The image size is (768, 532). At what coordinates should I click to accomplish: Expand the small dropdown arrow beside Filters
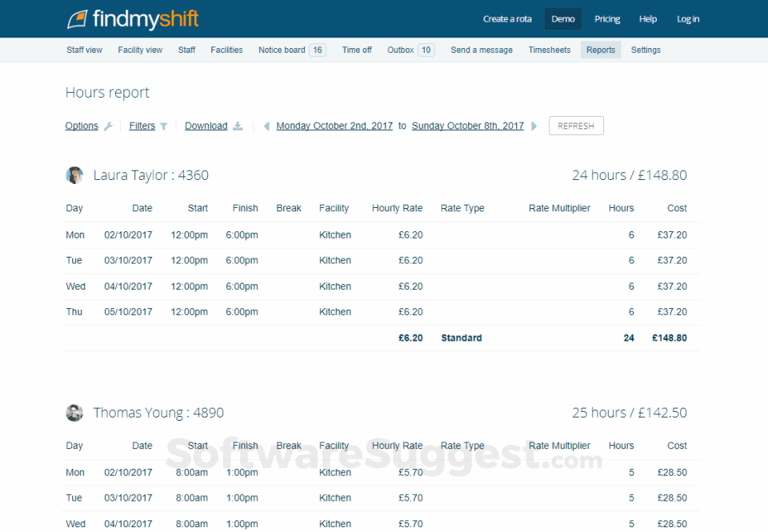[166, 126]
